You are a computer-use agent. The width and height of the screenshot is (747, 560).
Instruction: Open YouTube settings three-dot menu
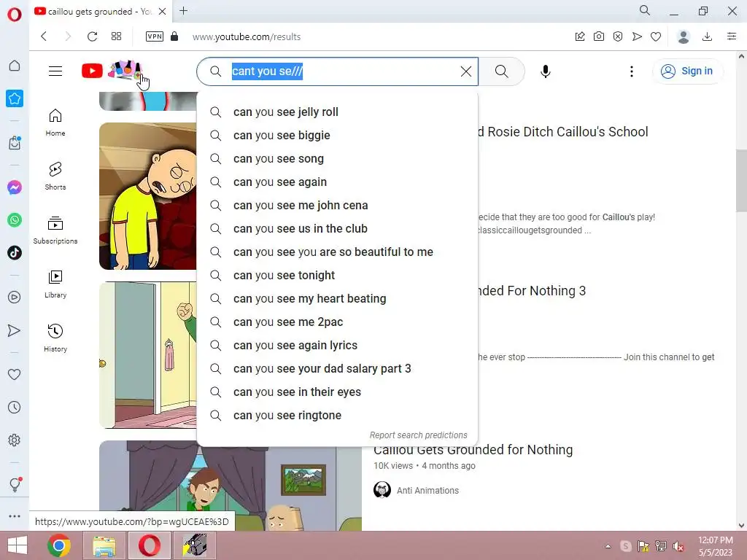631,71
